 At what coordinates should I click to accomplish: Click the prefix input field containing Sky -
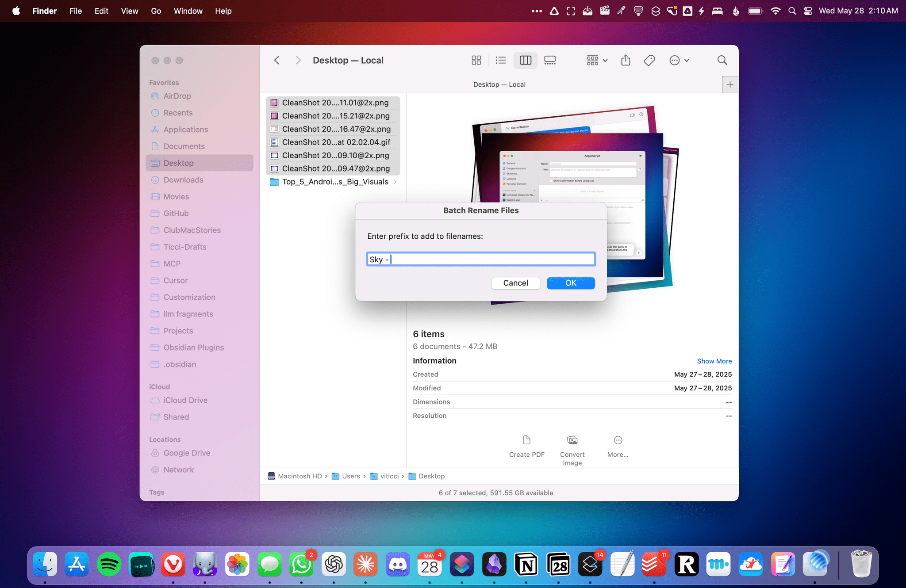(x=481, y=259)
